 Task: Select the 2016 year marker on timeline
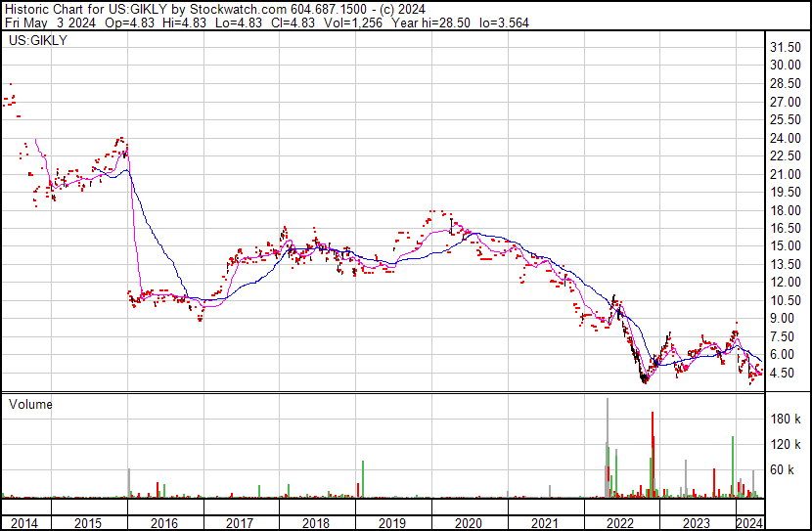coord(164,523)
